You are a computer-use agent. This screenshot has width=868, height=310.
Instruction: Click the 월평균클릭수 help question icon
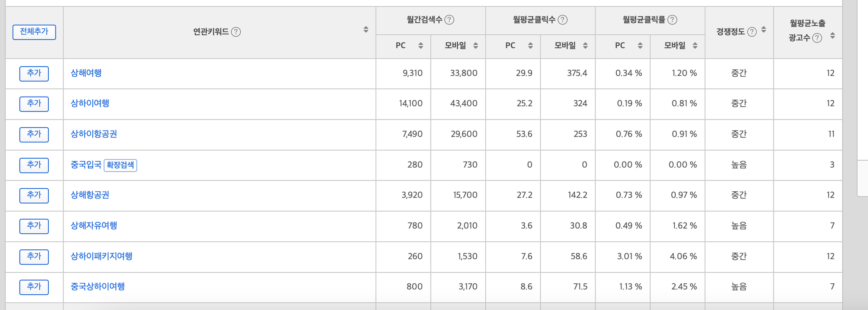562,20
